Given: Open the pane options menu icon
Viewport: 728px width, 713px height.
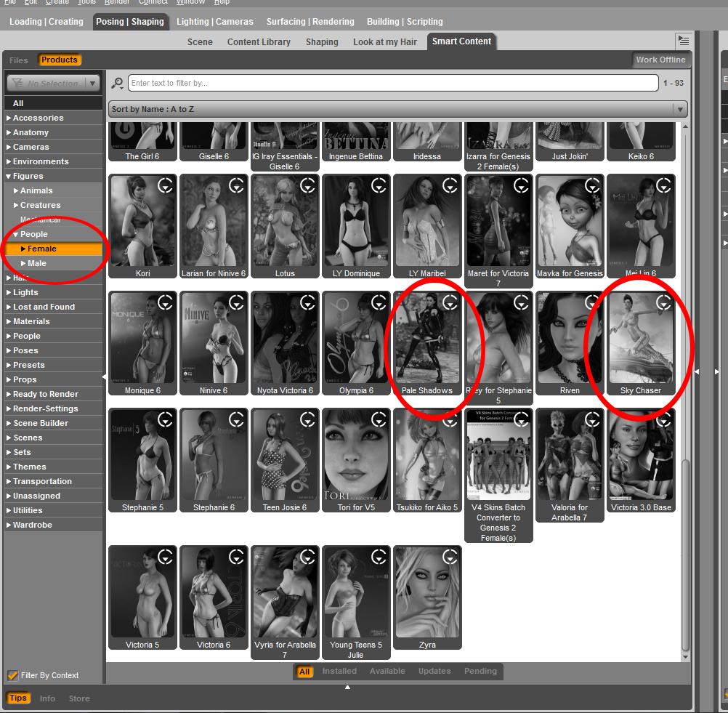Looking at the screenshot, I should point(684,41).
